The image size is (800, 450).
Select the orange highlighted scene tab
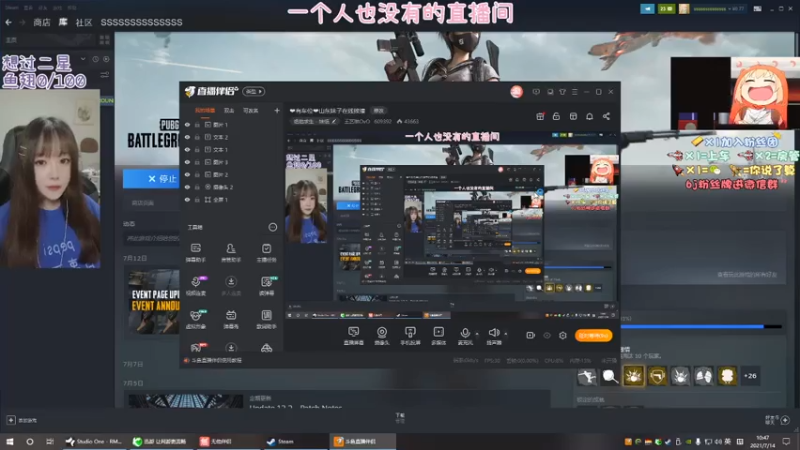point(205,110)
